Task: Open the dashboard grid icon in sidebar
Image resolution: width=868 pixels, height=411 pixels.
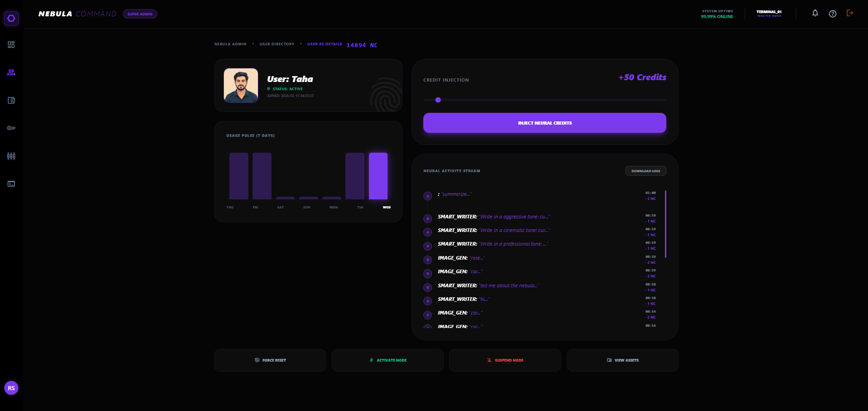Action: pyautogui.click(x=11, y=45)
